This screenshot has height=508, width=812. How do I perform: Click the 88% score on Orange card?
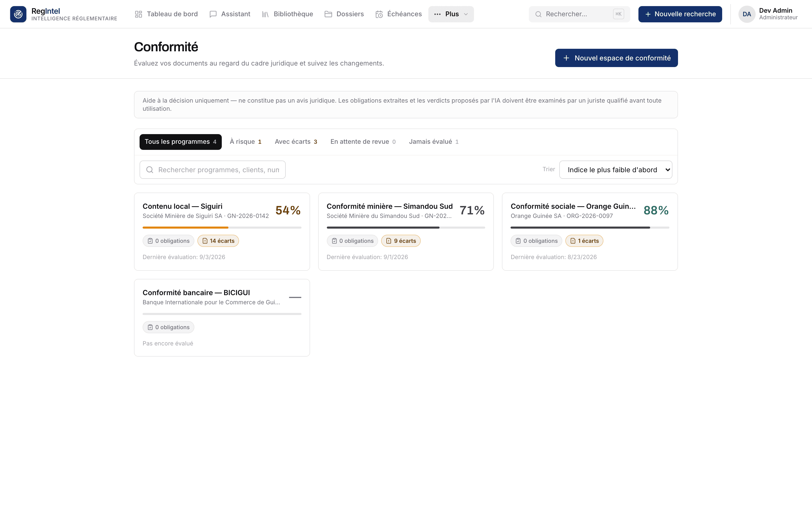click(656, 210)
